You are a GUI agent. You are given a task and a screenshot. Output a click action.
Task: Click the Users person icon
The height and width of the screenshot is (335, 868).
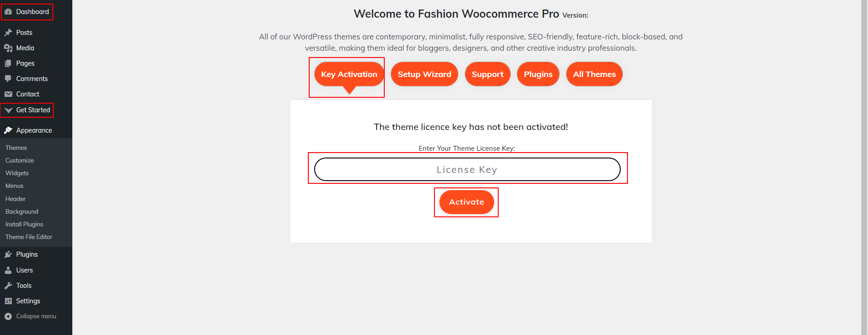pos(8,270)
